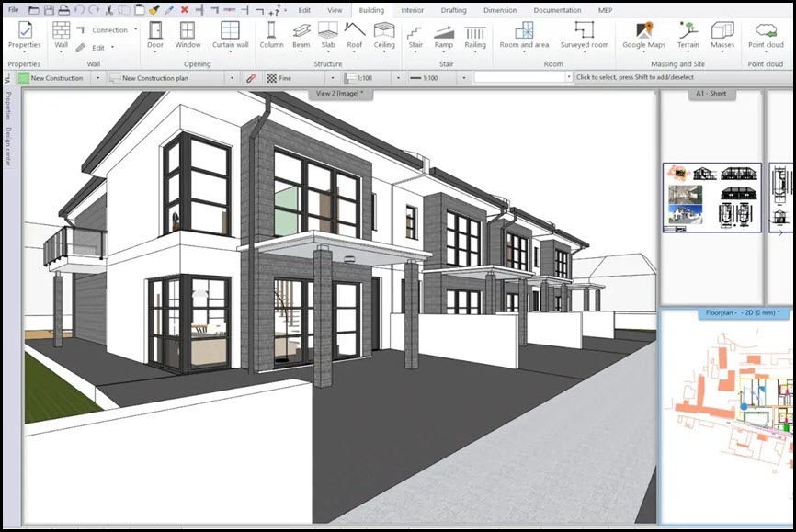The image size is (796, 532).
Task: Open the File menu
Action: pos(14,9)
